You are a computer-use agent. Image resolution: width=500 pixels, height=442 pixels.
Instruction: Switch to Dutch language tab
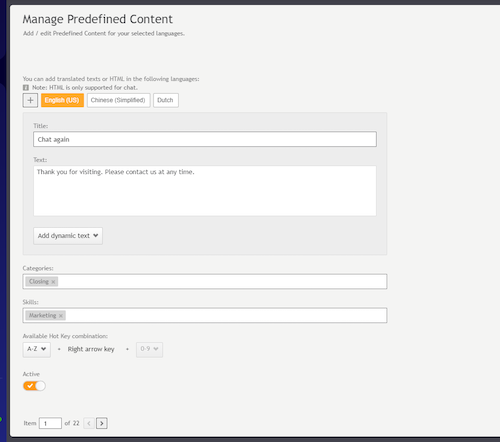pyautogui.click(x=166, y=100)
